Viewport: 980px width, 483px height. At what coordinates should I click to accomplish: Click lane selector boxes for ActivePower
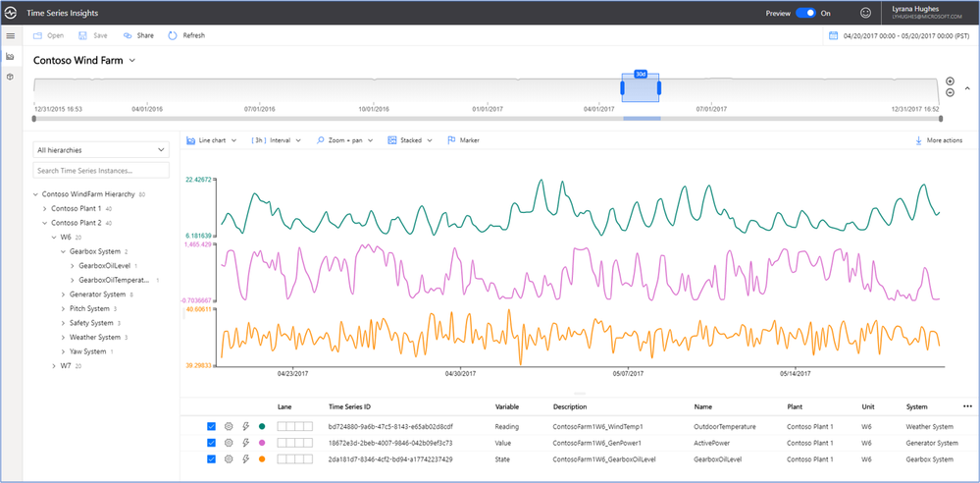coord(294,443)
